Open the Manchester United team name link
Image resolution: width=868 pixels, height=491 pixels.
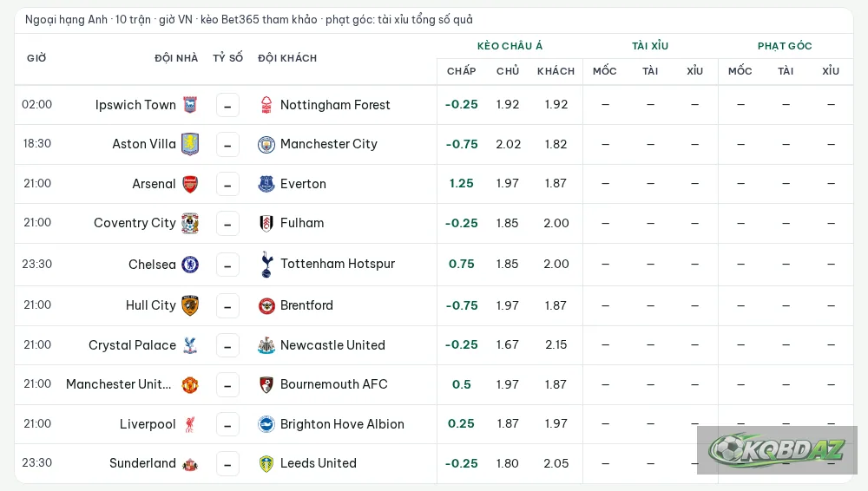point(118,384)
